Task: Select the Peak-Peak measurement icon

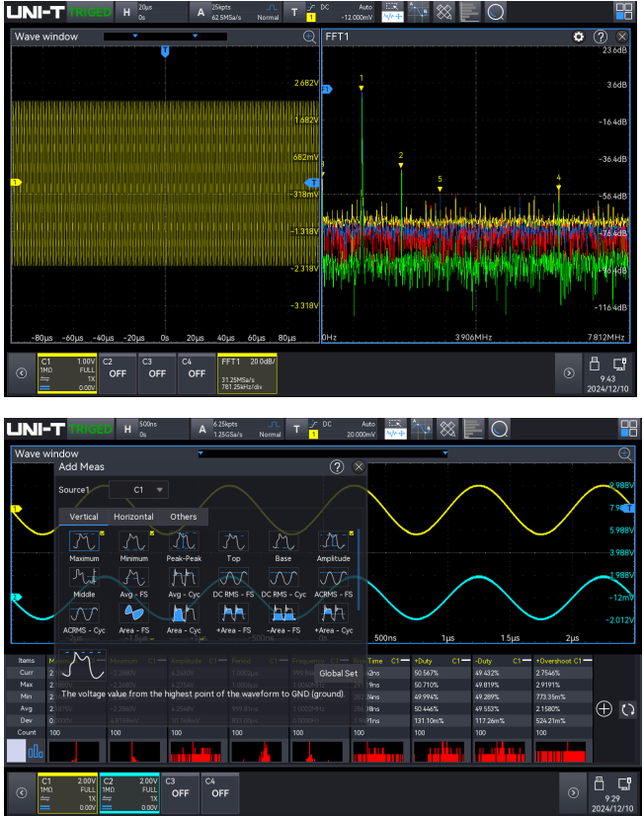Action: [185, 542]
